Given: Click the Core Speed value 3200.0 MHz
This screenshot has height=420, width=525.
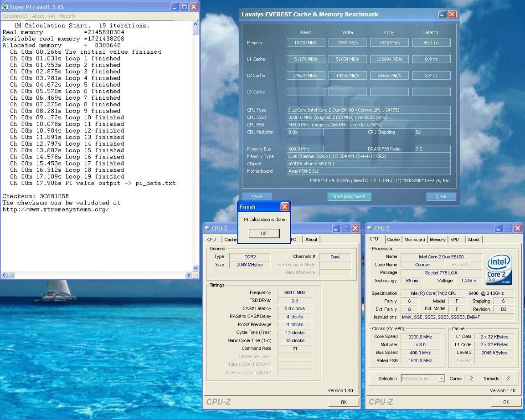Looking at the screenshot, I should point(421,337).
